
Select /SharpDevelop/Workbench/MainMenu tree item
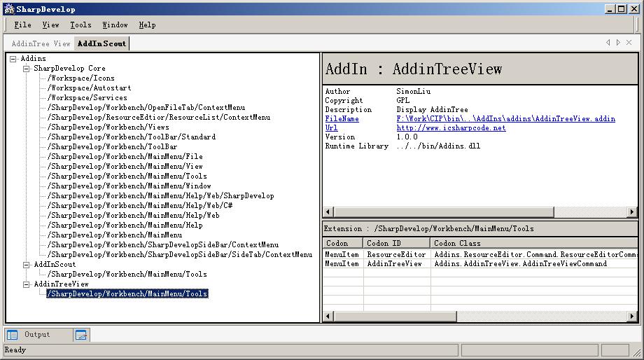pos(115,235)
